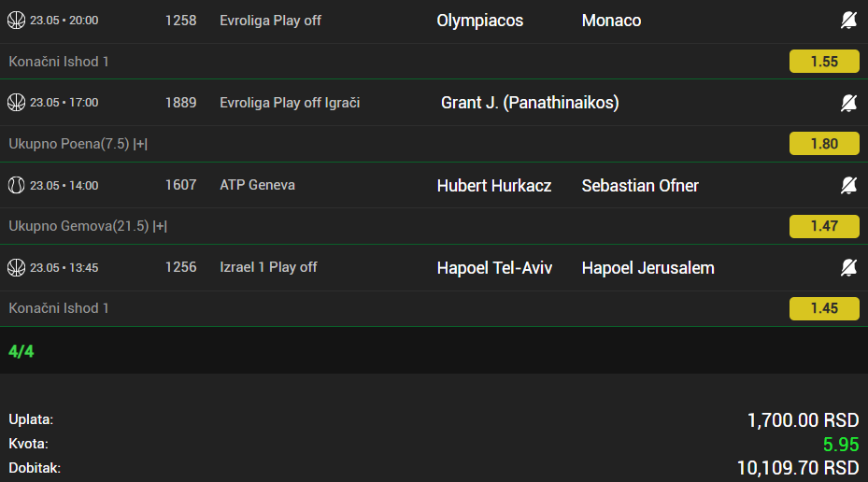Select the 1.80 odds button

point(824,144)
